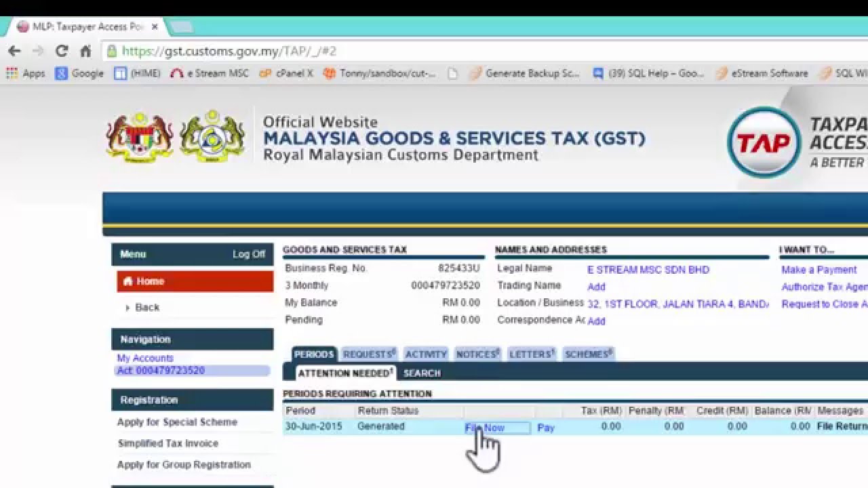Click Pay for 30-Jun-2015 period
Viewport: 868px width, 488px height.
546,428
